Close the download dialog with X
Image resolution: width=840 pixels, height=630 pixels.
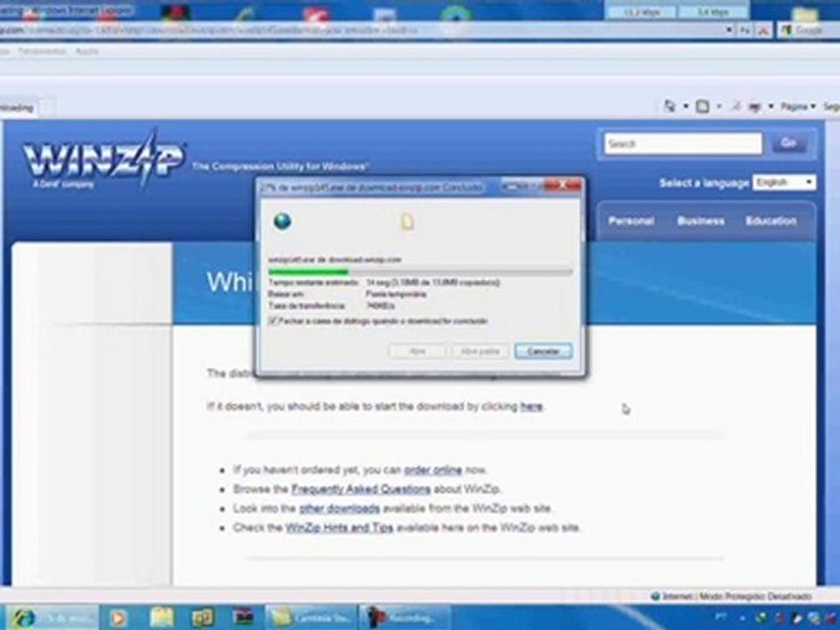pyautogui.click(x=563, y=185)
